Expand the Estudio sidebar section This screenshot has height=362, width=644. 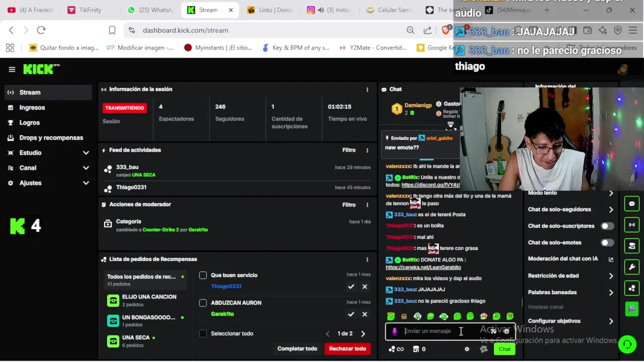(x=48, y=153)
